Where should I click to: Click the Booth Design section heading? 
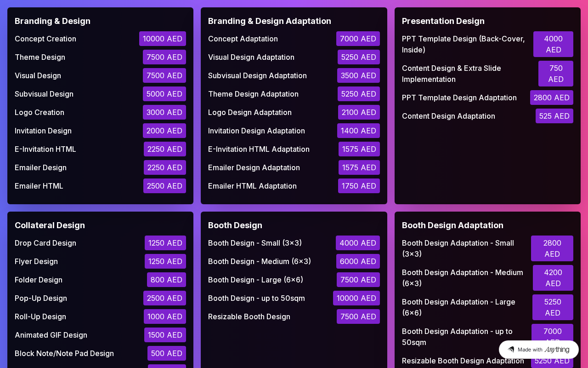click(235, 225)
